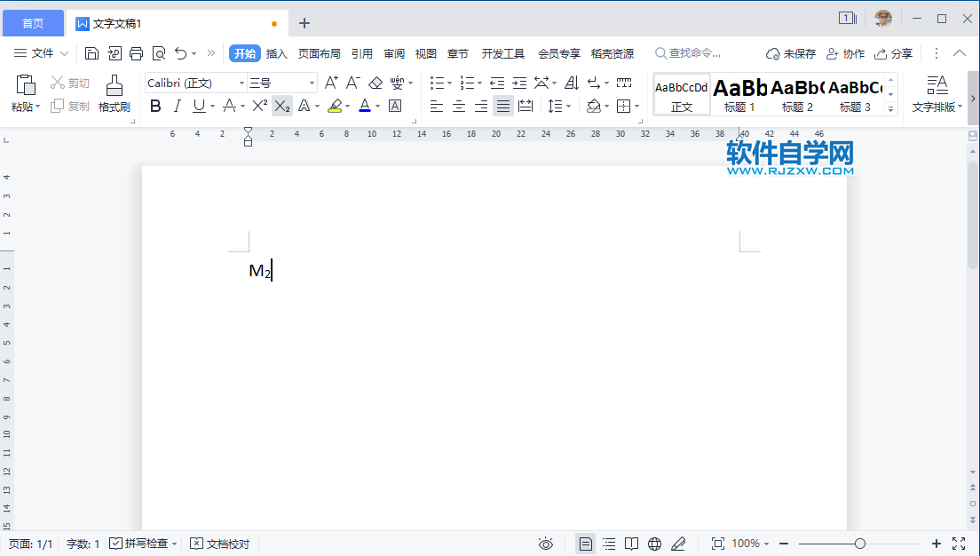The width and height of the screenshot is (980, 556).
Task: Click the zoom slider handle
Action: point(859,544)
